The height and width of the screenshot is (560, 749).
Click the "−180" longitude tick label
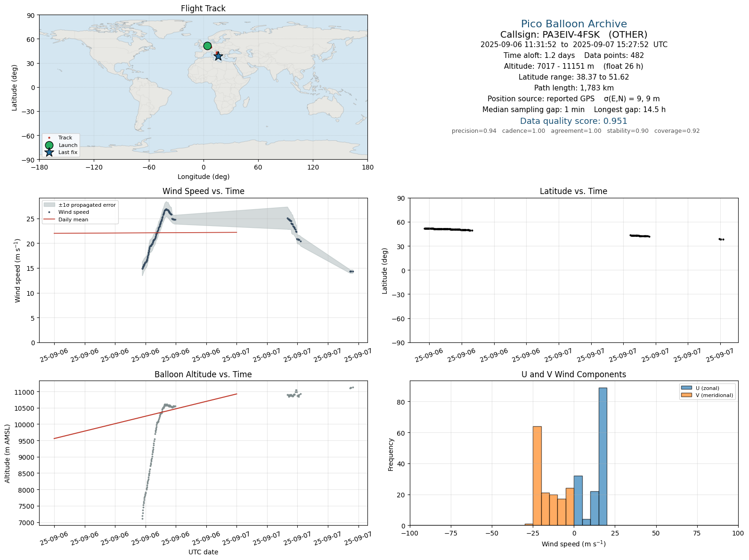click(39, 167)
